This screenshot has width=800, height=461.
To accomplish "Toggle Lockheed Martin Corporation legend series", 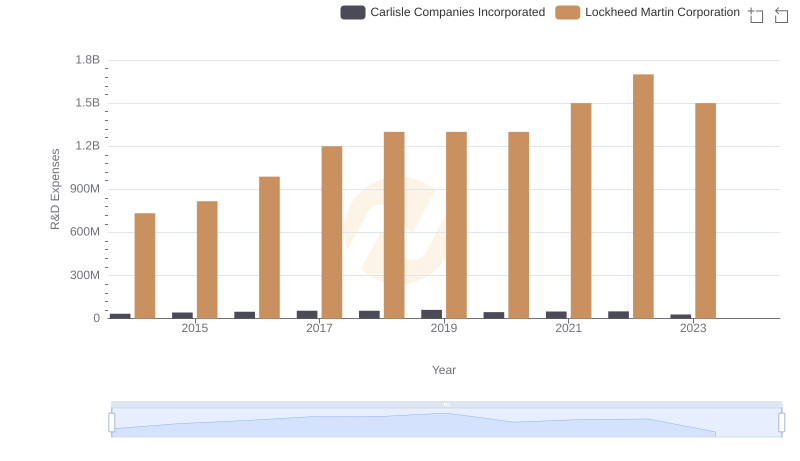I will click(647, 12).
